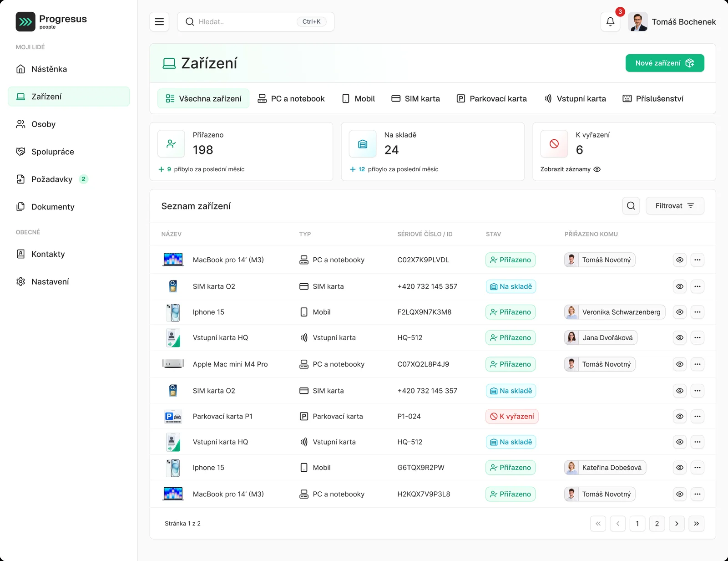
Task: Go to page 2 of the list
Action: (657, 524)
